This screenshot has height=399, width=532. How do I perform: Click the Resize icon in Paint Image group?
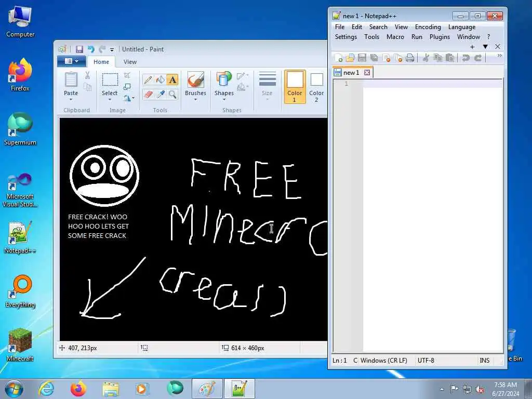[x=127, y=87]
